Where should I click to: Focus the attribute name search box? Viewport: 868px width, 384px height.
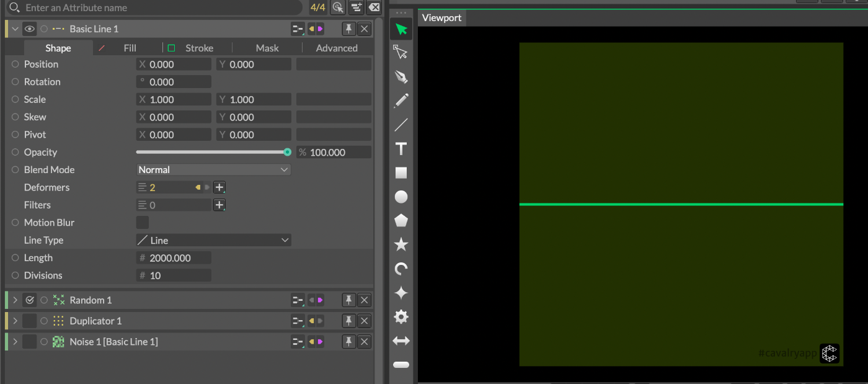pos(155,7)
